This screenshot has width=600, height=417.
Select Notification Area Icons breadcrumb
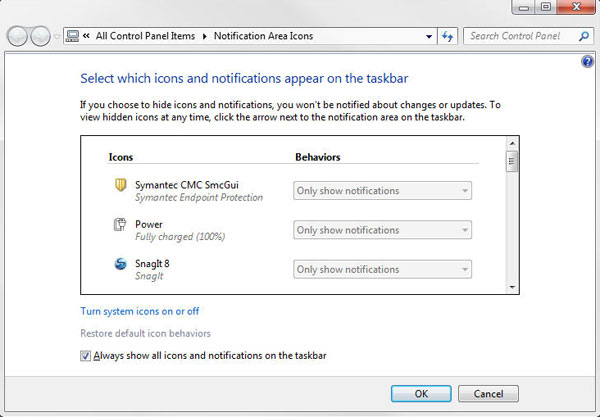pos(264,36)
